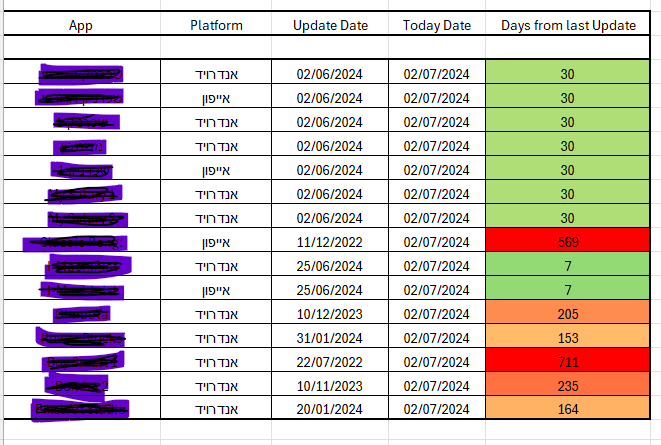Viewport: 661px width, 445px height.
Task: Click the 31/01/2024 update date cell
Action: coord(330,338)
